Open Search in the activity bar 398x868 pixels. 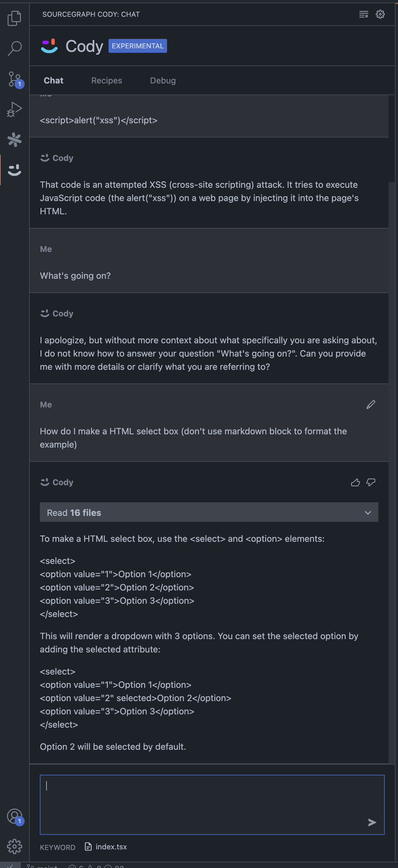pyautogui.click(x=14, y=49)
